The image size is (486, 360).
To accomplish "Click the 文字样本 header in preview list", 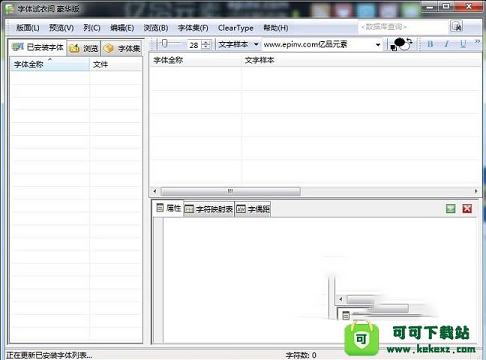I will (361, 60).
